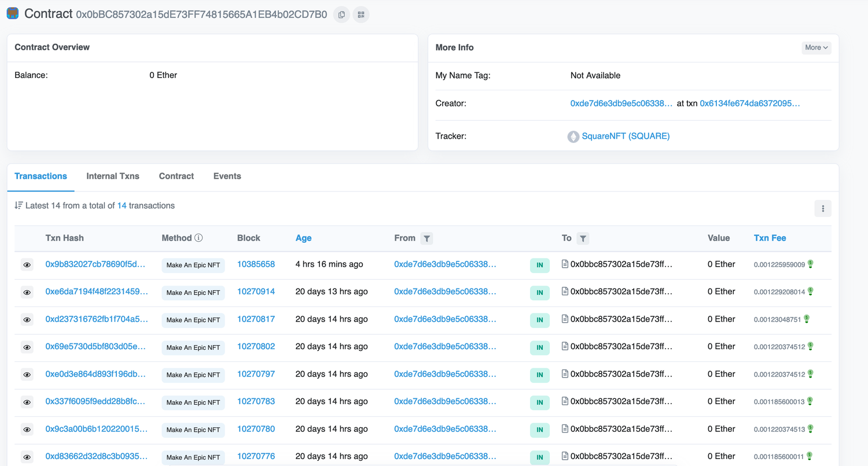Open creator address 0xde7d6e3db9e5c06338 link
This screenshot has height=466, width=868.
621,103
